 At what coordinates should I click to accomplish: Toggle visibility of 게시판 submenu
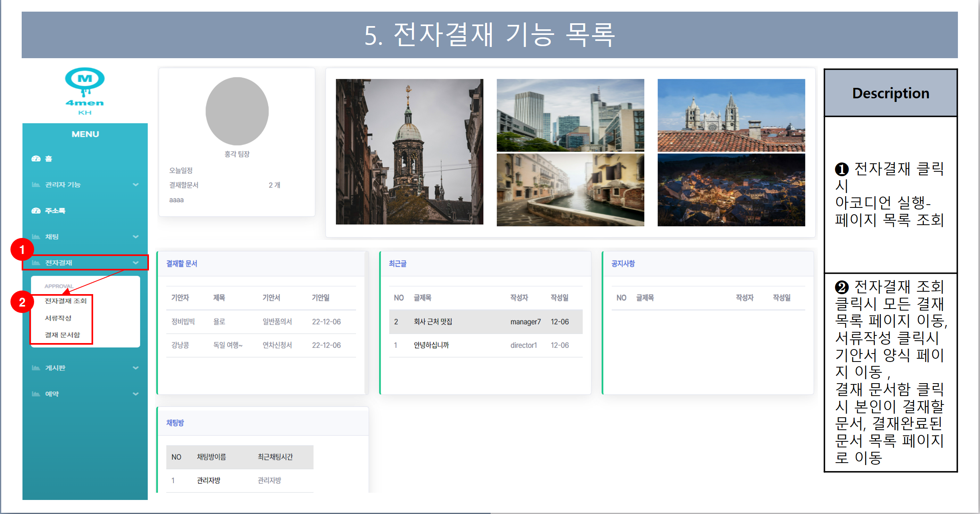pos(136,368)
